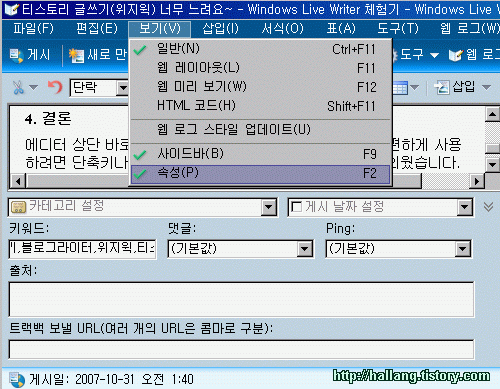500x389 pixels.
Task: Close the 보기(V) menu
Action: coord(160,29)
